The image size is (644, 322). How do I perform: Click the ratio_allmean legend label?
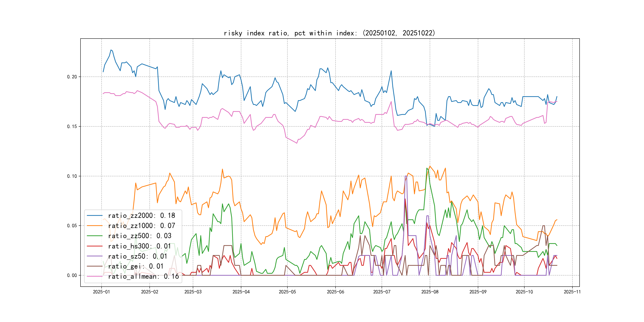click(143, 276)
